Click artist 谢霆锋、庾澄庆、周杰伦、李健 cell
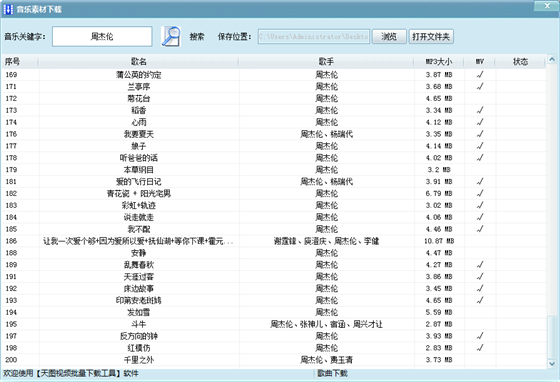 pyautogui.click(x=326, y=241)
